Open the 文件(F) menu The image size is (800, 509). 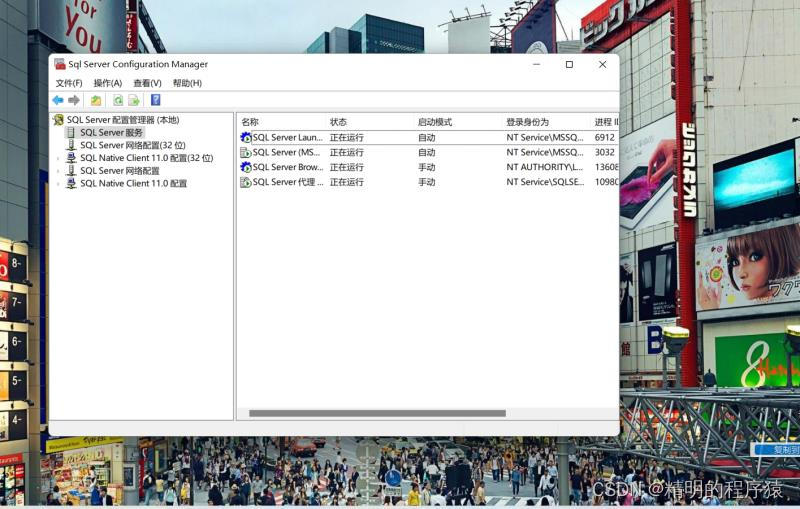69,83
